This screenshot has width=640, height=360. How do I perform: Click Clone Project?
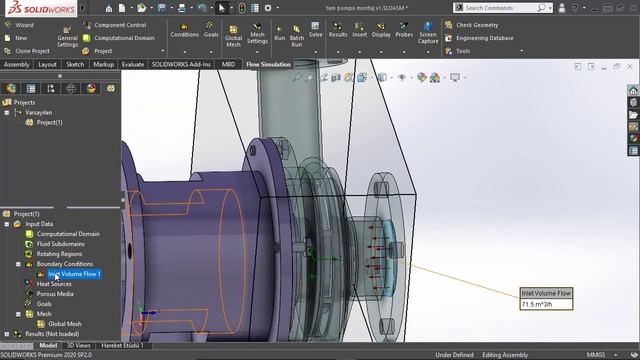point(27,51)
